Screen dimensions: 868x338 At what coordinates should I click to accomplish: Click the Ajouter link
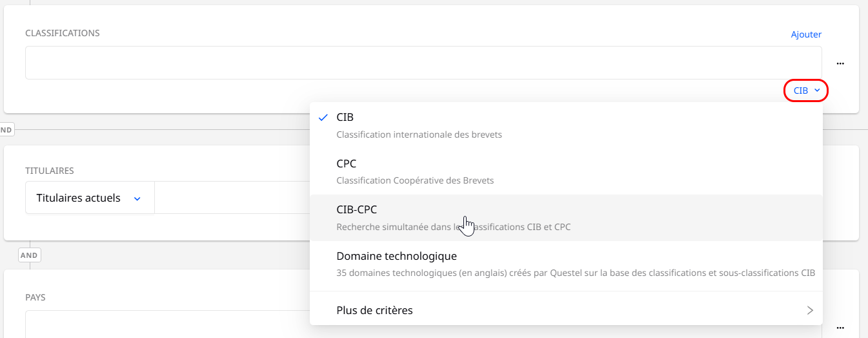click(x=806, y=34)
